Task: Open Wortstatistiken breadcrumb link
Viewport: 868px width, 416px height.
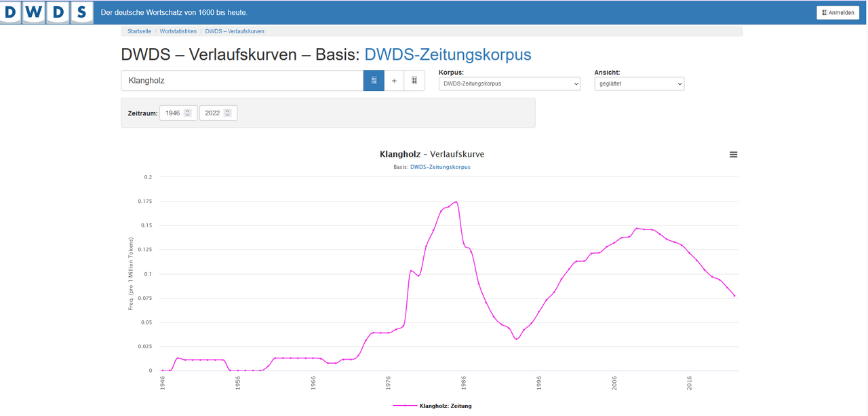Action: tap(178, 31)
